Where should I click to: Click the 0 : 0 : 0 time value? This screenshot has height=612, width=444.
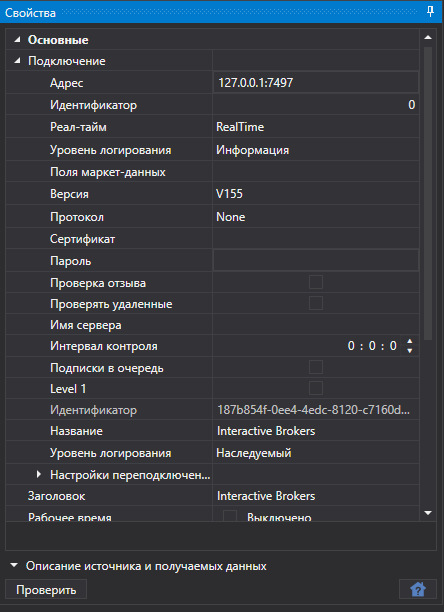372,346
